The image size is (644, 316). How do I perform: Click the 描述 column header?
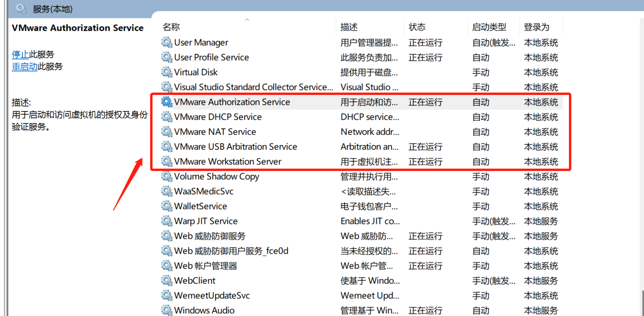click(x=349, y=27)
